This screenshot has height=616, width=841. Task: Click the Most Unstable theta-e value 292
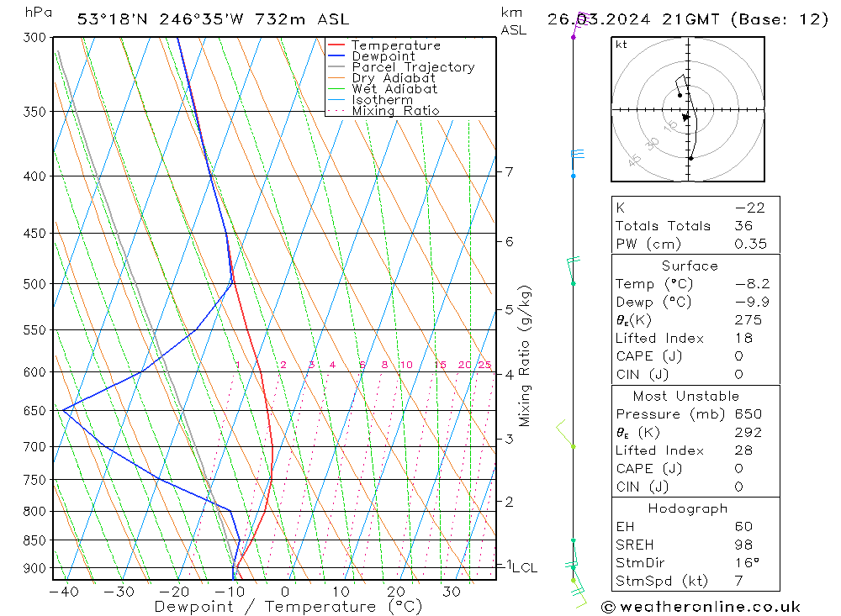[x=748, y=433]
